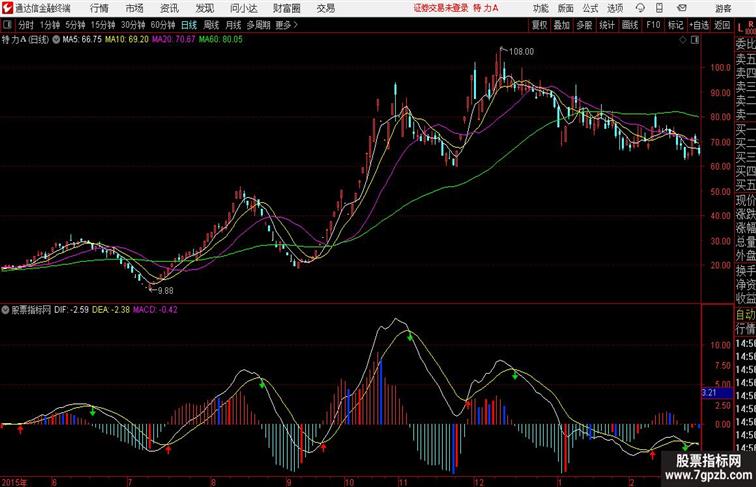The height and width of the screenshot is (487, 756).
Task: Click the red L icon on the right panel
Action: point(740,28)
